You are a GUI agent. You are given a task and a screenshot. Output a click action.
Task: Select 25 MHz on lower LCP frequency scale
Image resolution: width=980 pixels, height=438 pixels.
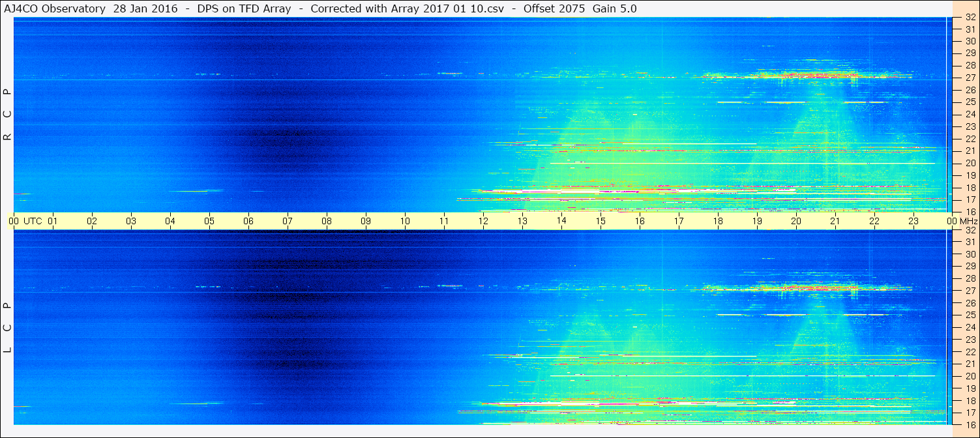[x=970, y=315]
